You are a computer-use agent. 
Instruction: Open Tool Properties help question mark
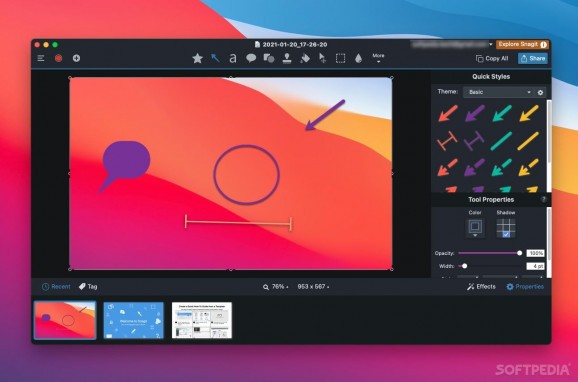(x=543, y=199)
